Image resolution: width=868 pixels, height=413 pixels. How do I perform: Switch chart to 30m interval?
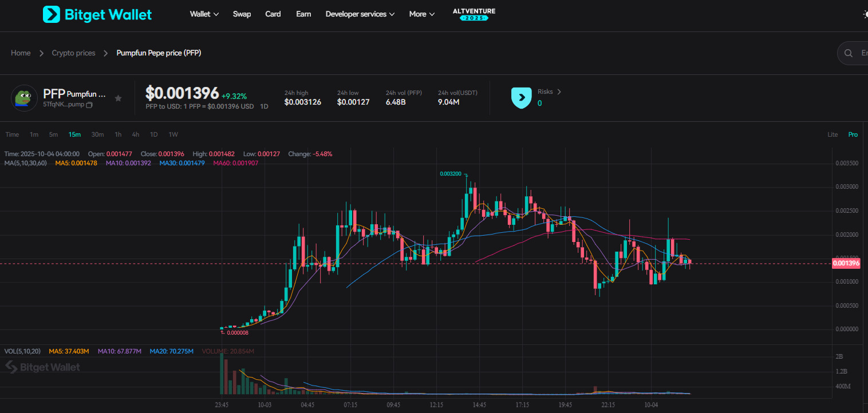(x=98, y=134)
